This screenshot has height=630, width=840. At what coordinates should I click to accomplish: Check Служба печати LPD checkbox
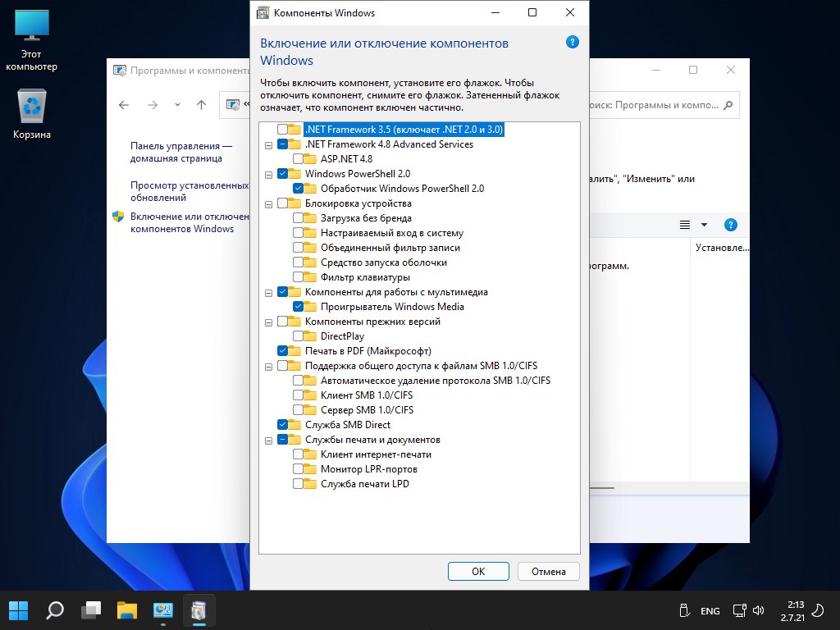[298, 484]
